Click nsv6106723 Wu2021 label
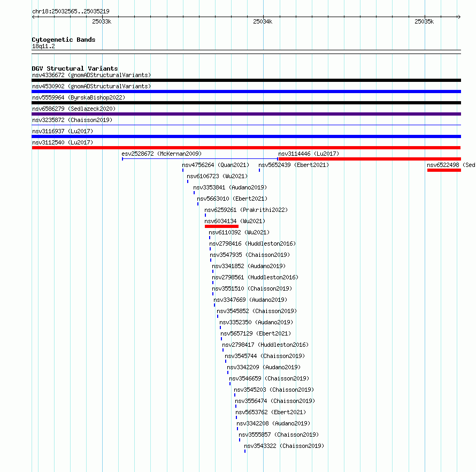The width and height of the screenshot is (476, 472). [217, 176]
